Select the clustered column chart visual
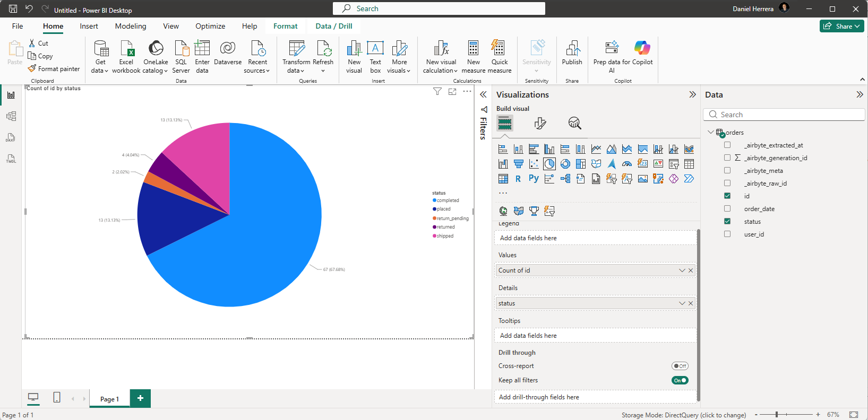Screen dimensions: 868x420 pyautogui.click(x=549, y=149)
